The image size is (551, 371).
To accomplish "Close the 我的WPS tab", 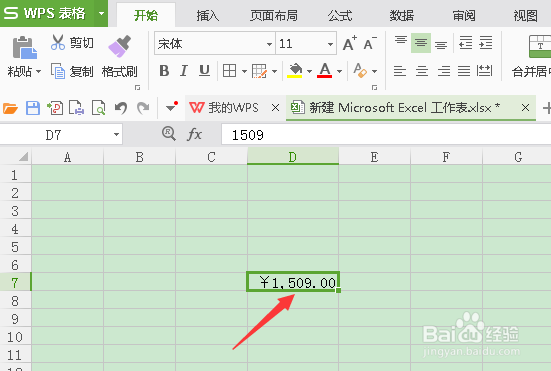I will (x=276, y=108).
